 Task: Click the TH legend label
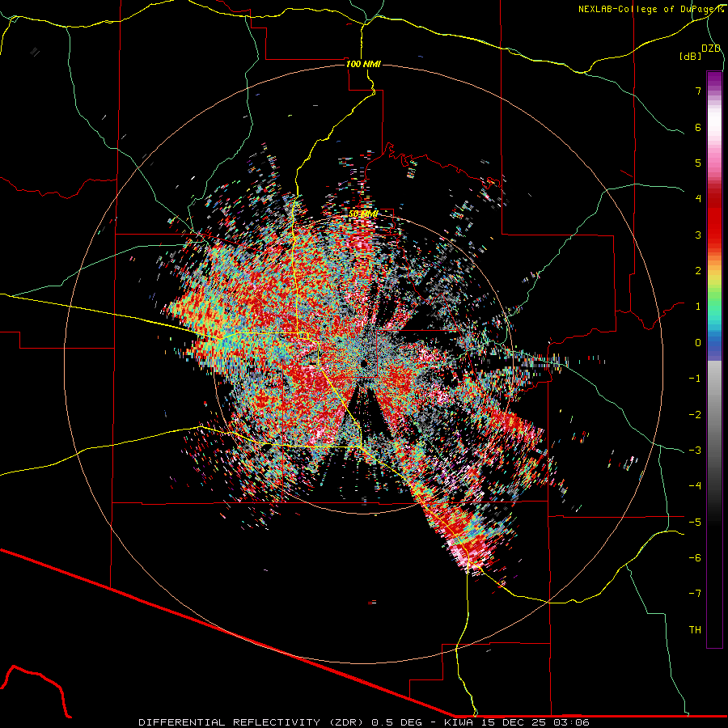tap(695, 630)
